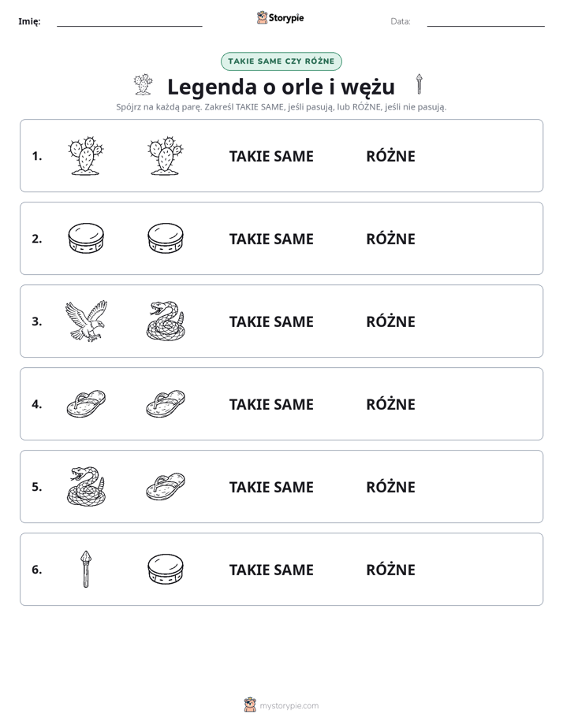
Task: Click the coiled snake in row 3
Action: [x=166, y=321]
